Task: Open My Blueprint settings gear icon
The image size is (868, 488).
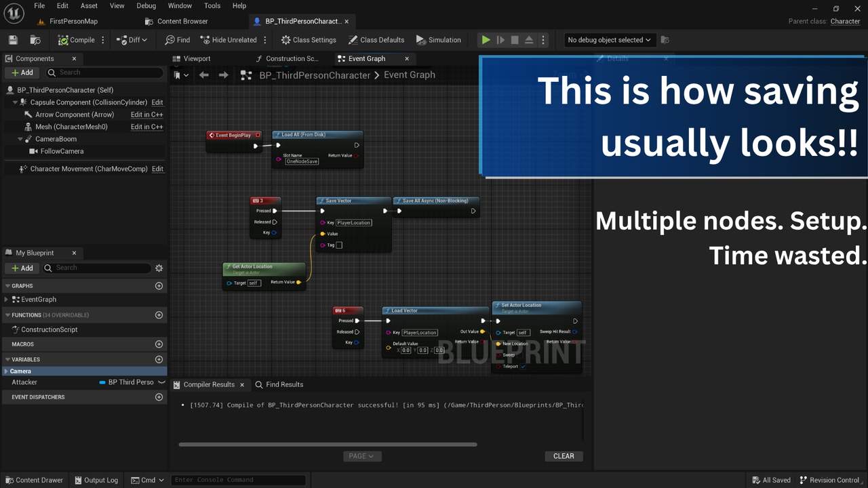Action: coord(159,268)
